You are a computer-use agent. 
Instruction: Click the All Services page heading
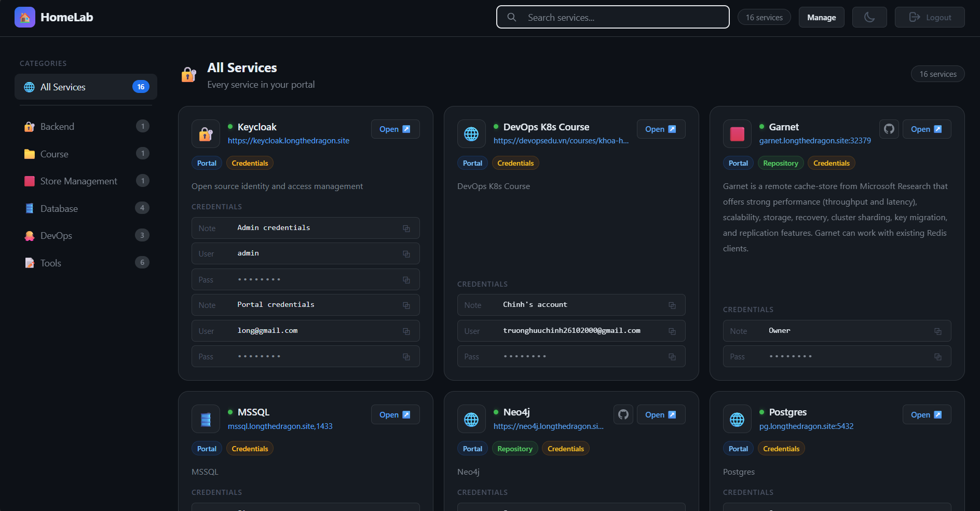point(242,68)
